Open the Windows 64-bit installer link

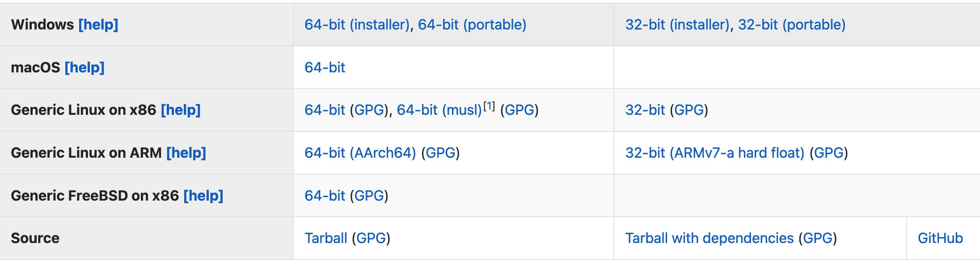(357, 25)
